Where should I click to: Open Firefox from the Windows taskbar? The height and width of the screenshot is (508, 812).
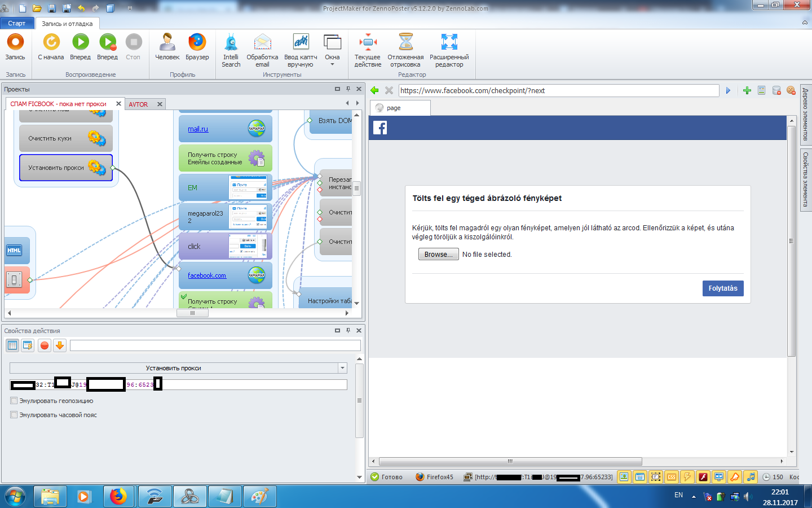pyautogui.click(x=118, y=497)
